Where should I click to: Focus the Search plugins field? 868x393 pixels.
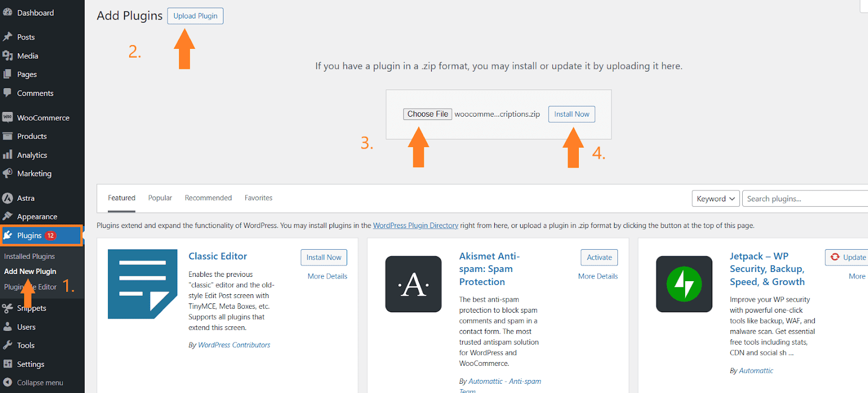tap(806, 199)
